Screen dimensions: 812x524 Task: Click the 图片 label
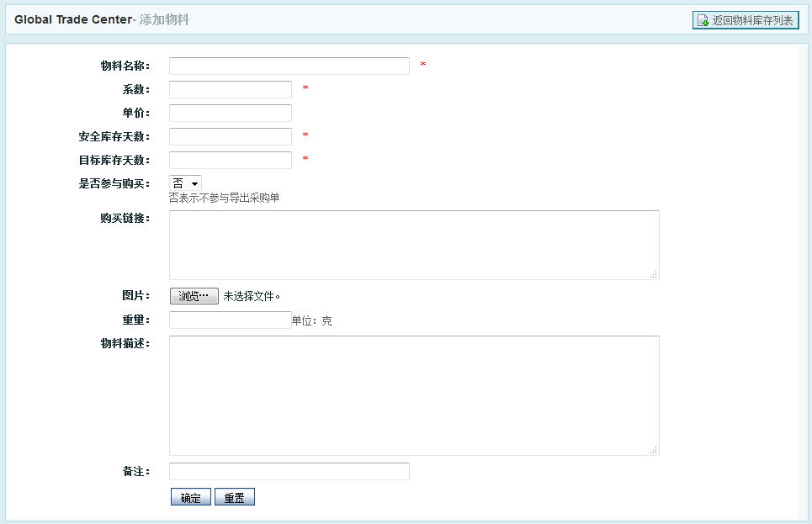[136, 296]
